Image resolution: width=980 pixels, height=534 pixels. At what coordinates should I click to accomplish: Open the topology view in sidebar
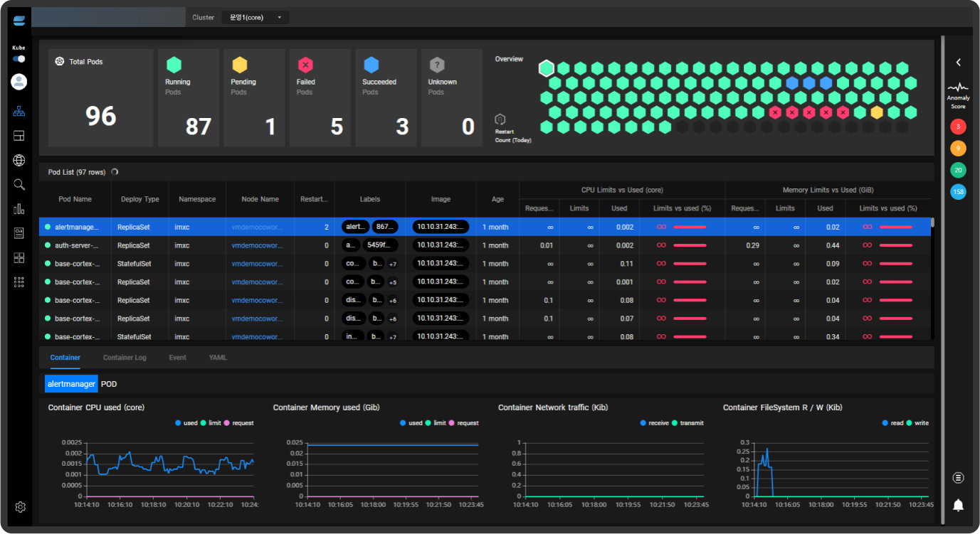(19, 112)
